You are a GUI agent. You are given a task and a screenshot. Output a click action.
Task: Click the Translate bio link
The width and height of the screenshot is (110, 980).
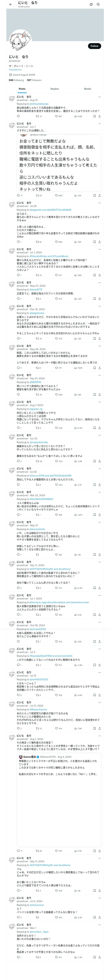pyautogui.click(x=15, y=70)
